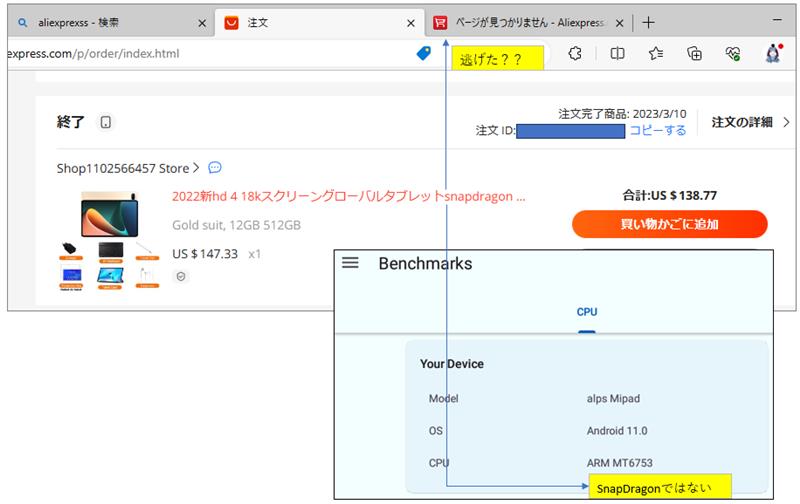Click the 合計:US $138.77 total
Viewport: 800px width, 504px height.
click(669, 195)
